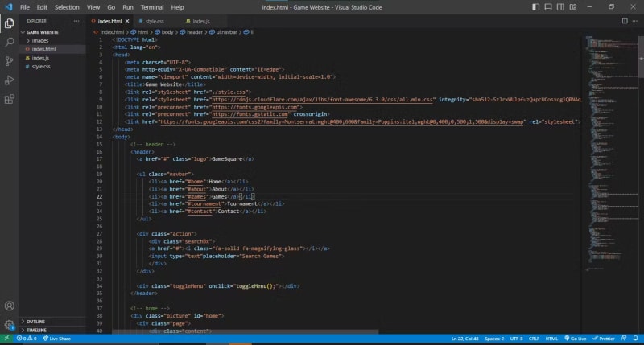Click the html breadcrumb item

139,32
